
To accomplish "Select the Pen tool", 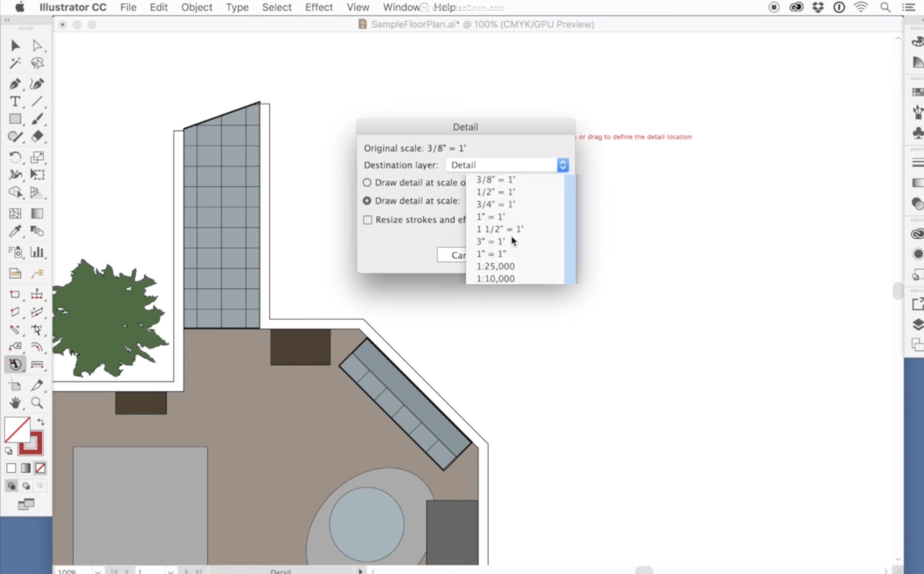I will [15, 84].
